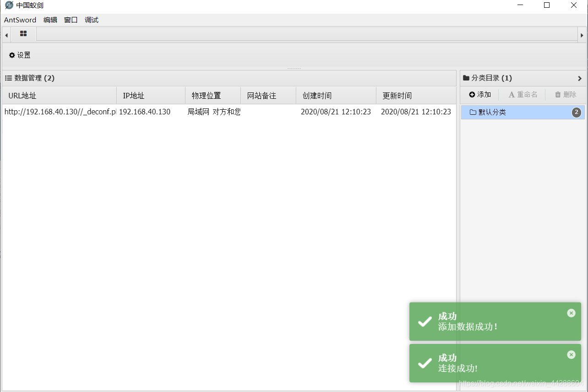
Task: Open 设置 with the gear icon
Action: pos(20,55)
